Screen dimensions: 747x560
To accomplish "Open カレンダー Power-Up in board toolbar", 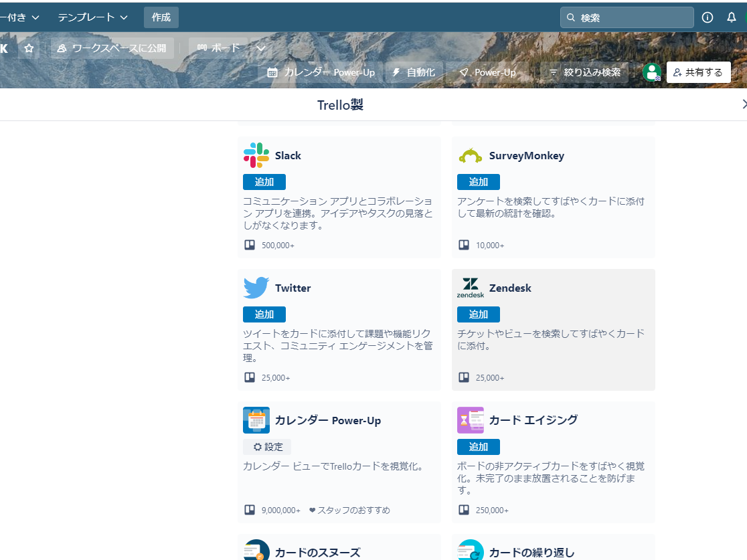I will (321, 72).
